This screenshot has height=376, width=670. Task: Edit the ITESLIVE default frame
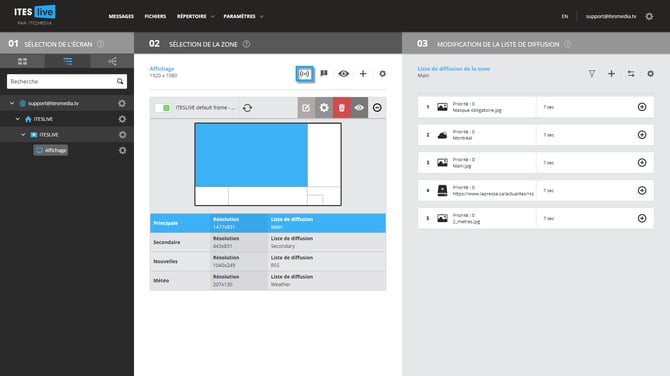[x=306, y=108]
